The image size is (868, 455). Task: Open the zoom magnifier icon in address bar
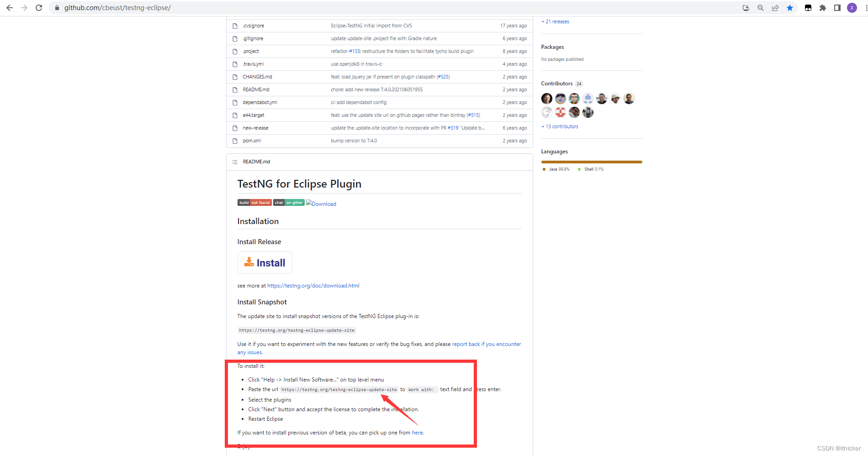761,8
